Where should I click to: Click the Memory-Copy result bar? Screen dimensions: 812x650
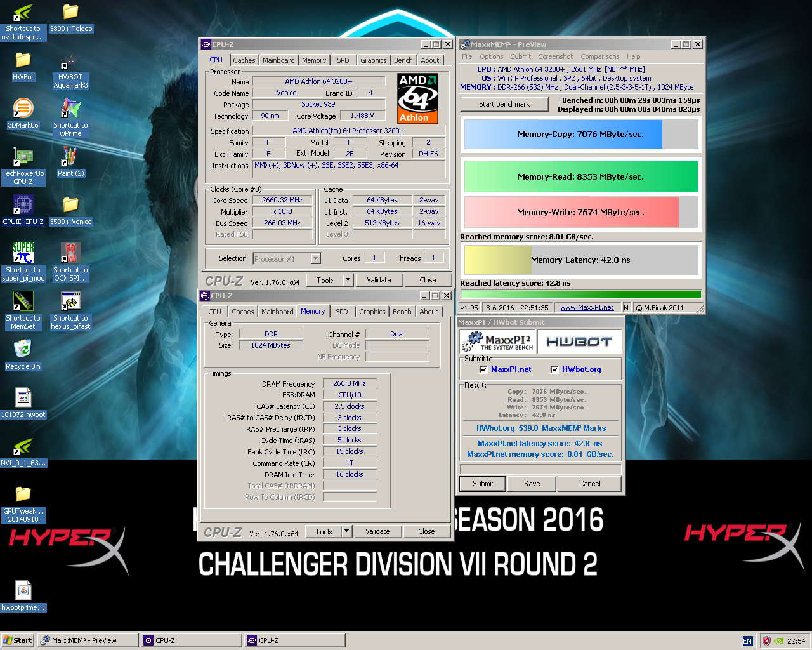click(580, 135)
